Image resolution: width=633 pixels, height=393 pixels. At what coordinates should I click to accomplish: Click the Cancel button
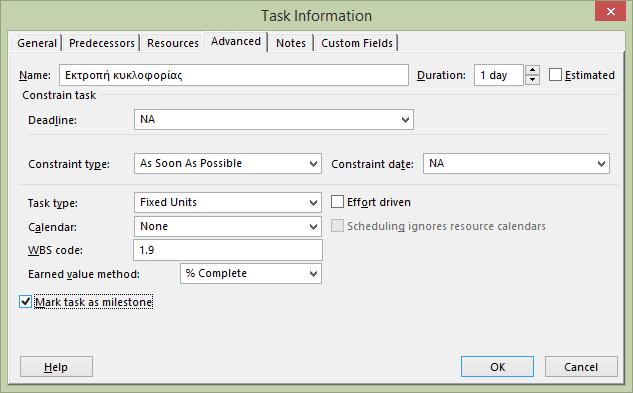pyautogui.click(x=581, y=367)
